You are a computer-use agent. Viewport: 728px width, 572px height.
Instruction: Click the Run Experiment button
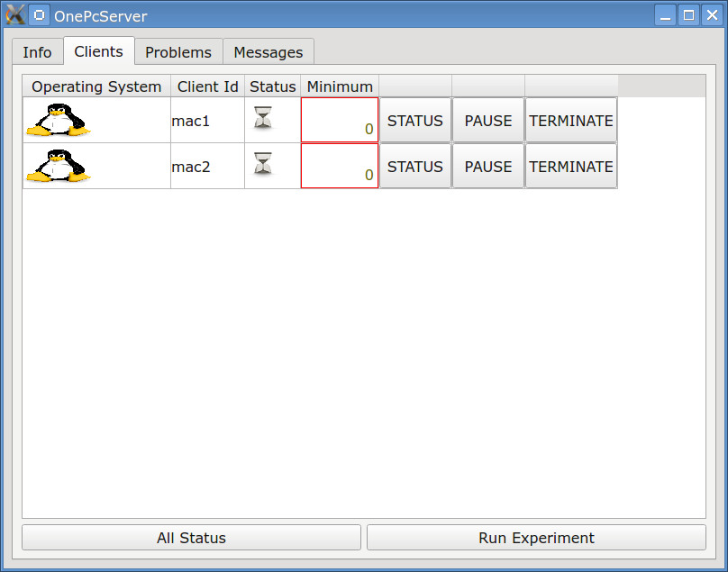tap(536, 538)
